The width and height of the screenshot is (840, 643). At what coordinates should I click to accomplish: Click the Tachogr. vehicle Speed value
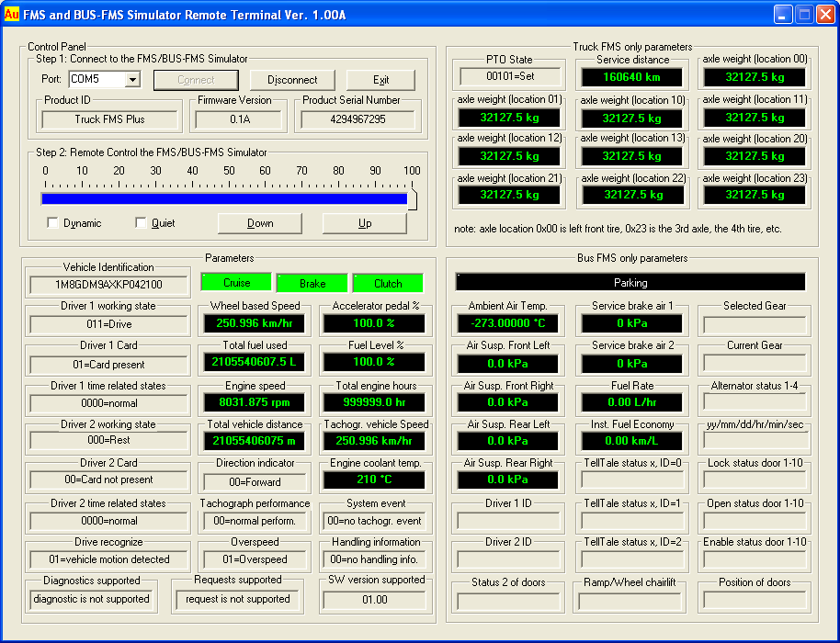pos(374,441)
